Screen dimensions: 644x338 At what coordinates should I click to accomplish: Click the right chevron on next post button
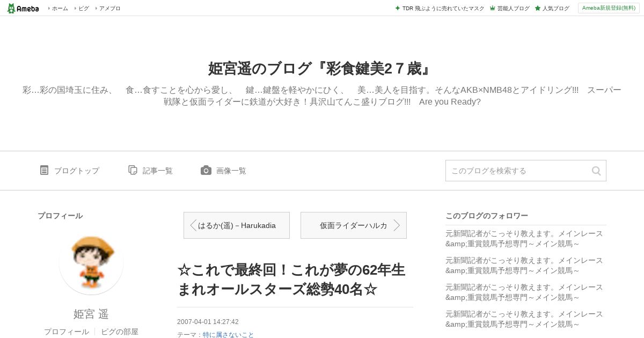397,225
